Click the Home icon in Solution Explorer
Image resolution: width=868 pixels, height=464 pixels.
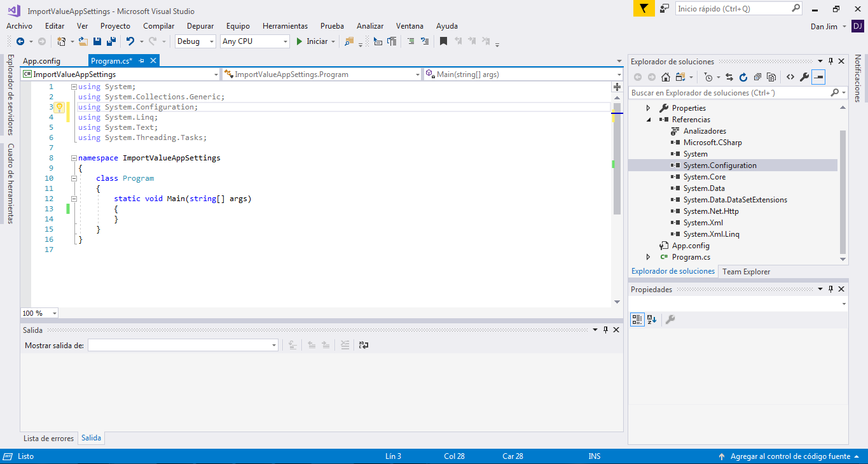666,77
